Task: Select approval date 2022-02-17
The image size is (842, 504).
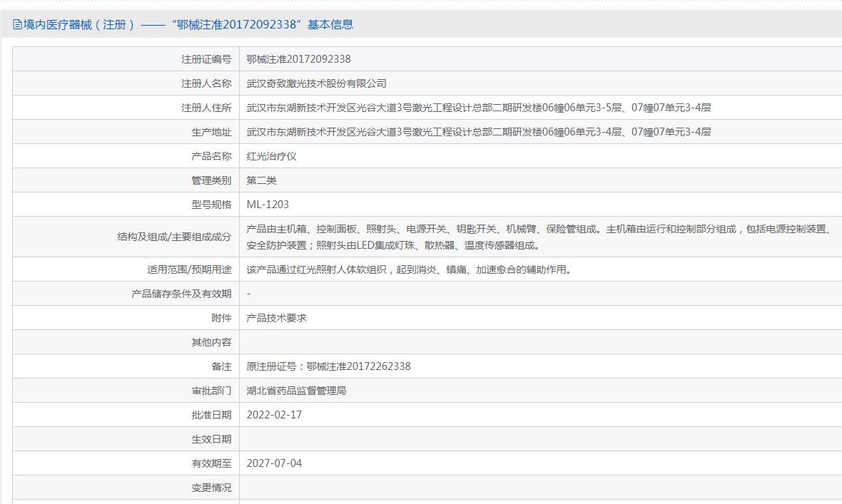Action: (274, 415)
